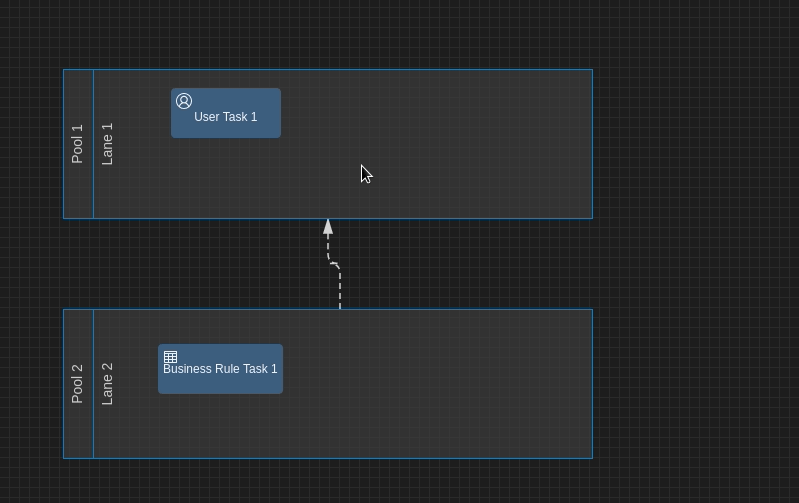799x503 pixels.
Task: Click the user icon on User Task 1
Action: click(x=184, y=101)
